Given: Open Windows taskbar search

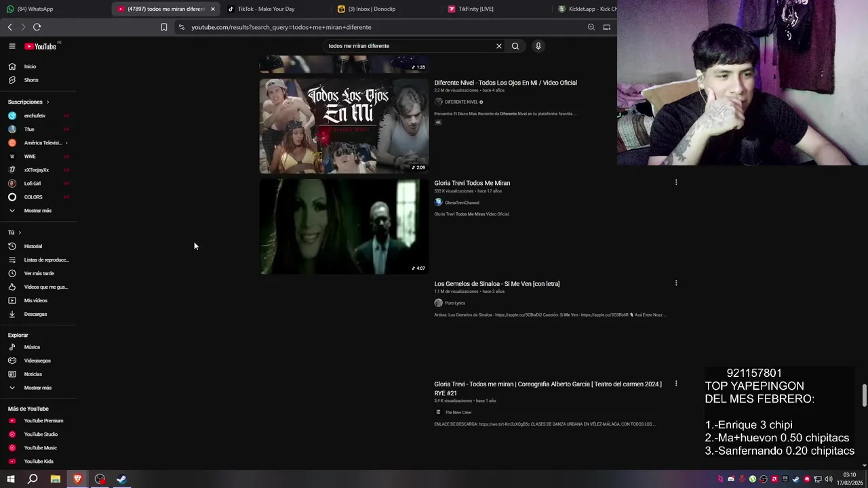Looking at the screenshot, I should tap(33, 479).
